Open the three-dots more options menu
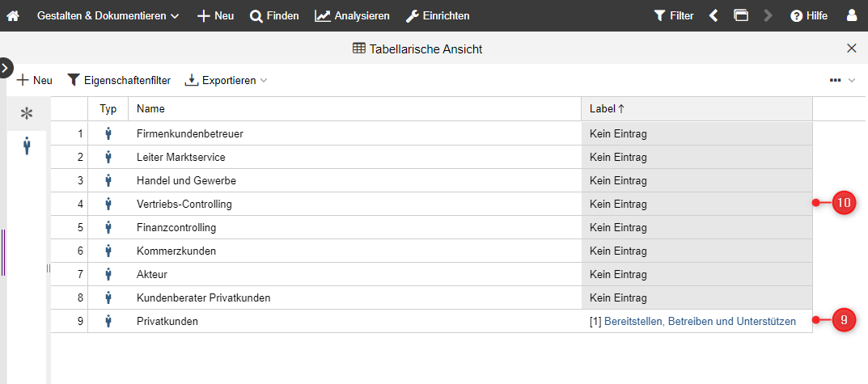868x384 pixels. pos(836,80)
